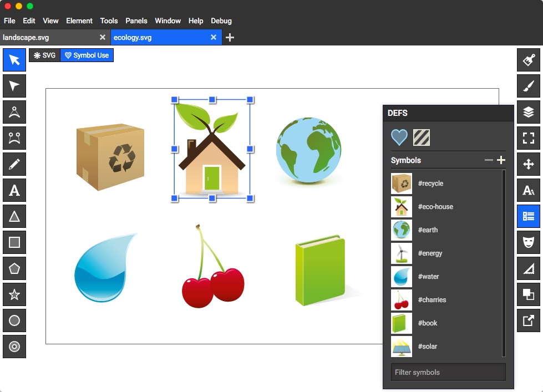Image resolution: width=543 pixels, height=392 pixels.
Task: Open the Fill & Stroke paint panel
Action: click(529, 59)
